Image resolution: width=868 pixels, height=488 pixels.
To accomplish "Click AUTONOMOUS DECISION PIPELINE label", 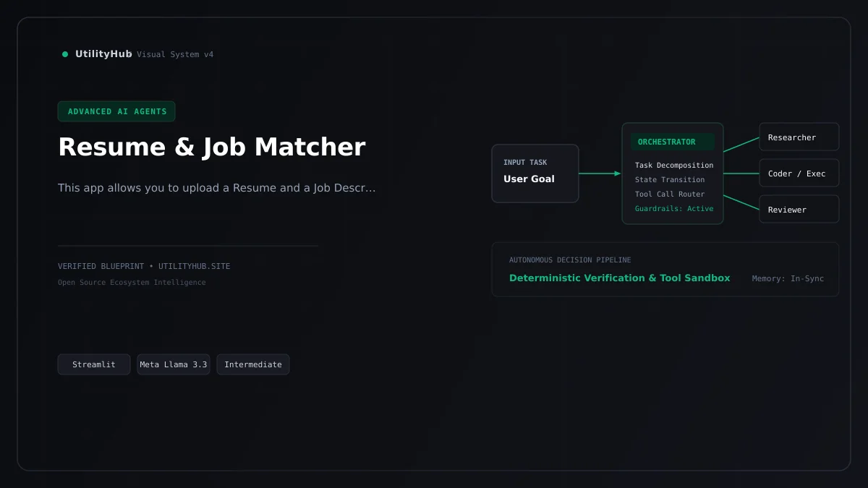I will pyautogui.click(x=570, y=260).
